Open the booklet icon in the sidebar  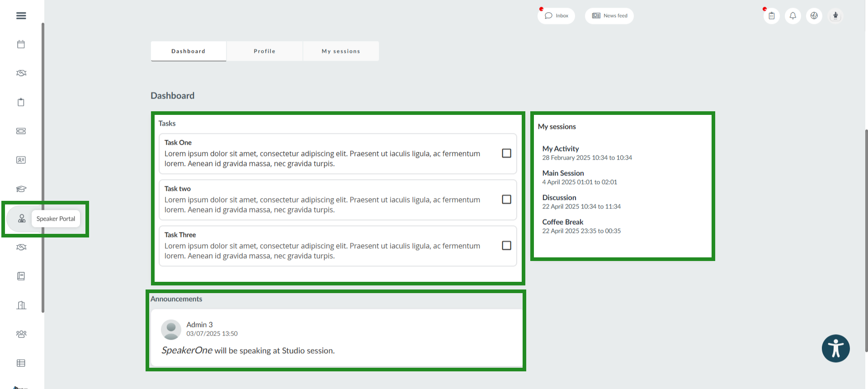point(21,276)
